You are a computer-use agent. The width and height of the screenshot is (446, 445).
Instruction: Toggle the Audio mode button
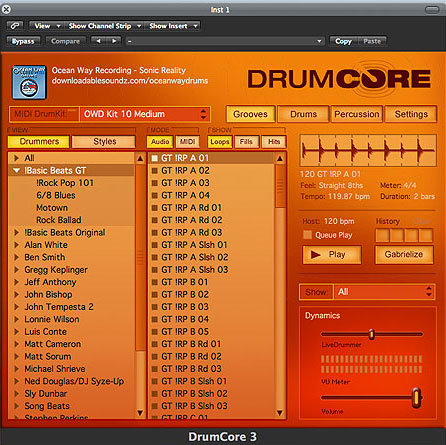160,142
